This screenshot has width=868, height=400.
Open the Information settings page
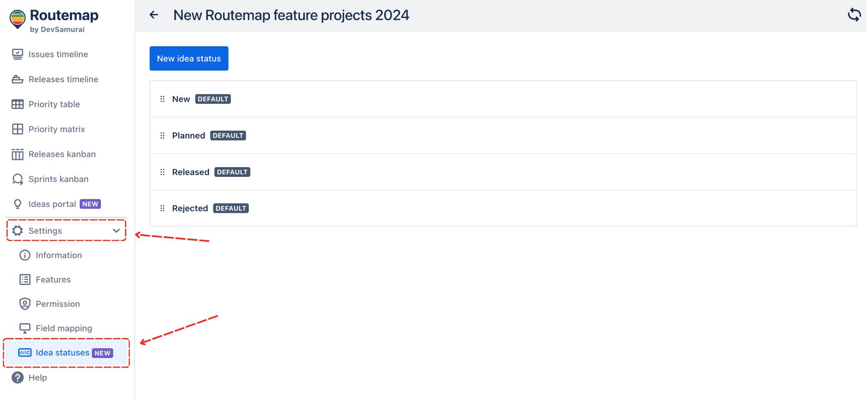click(58, 255)
